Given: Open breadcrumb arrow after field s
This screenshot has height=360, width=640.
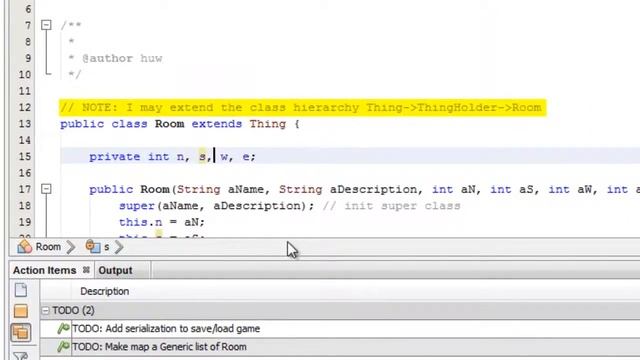Looking at the screenshot, I should point(119,247).
